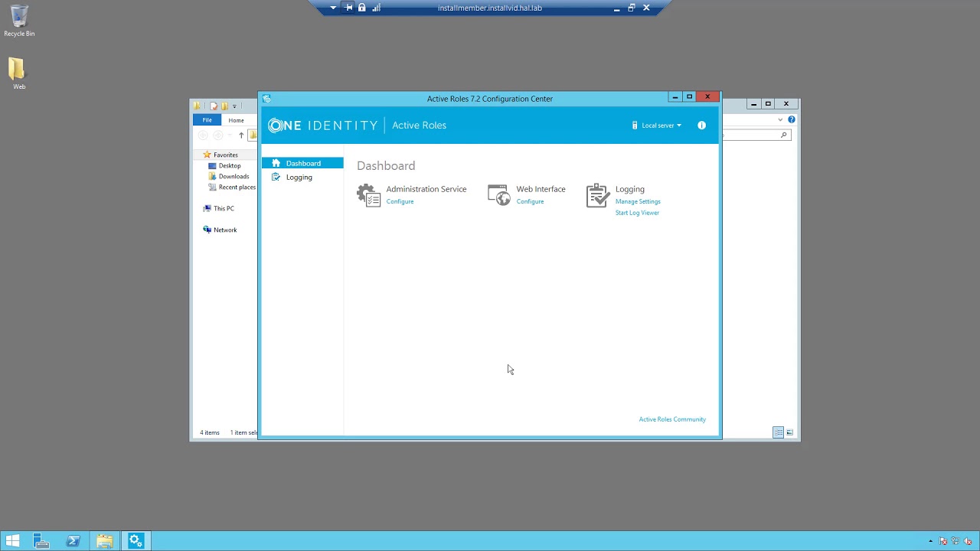Switch Explorer to large icons view
This screenshot has height=551, width=980.
tap(789, 432)
